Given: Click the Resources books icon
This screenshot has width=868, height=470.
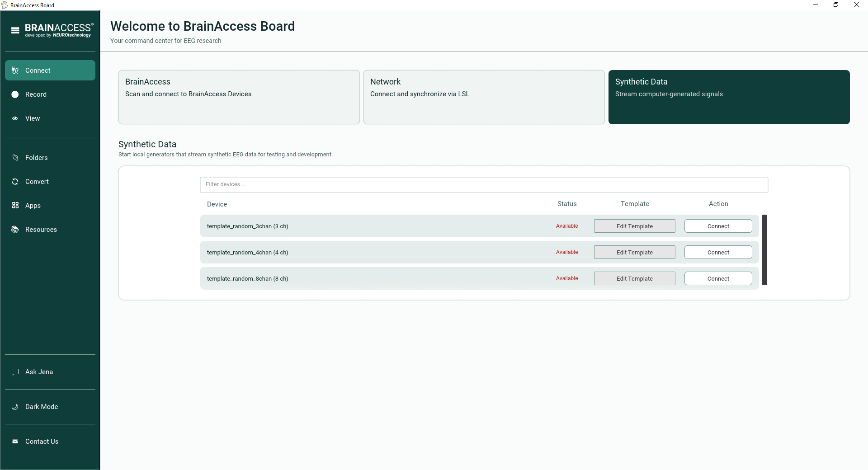Looking at the screenshot, I should [15, 230].
